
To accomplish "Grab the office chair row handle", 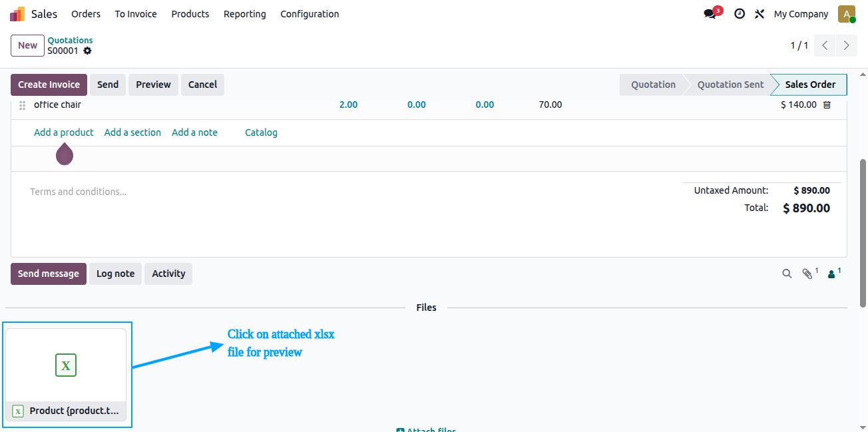I will [23, 105].
